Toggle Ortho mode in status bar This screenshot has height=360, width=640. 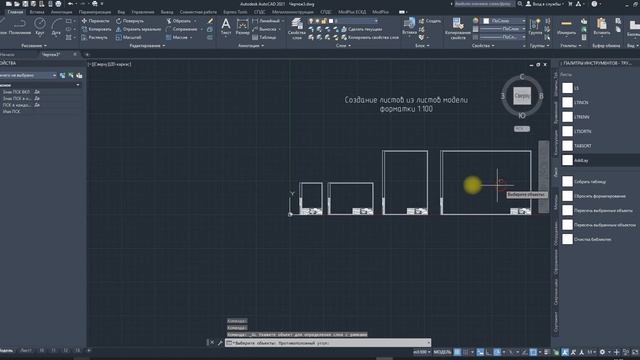489,352
